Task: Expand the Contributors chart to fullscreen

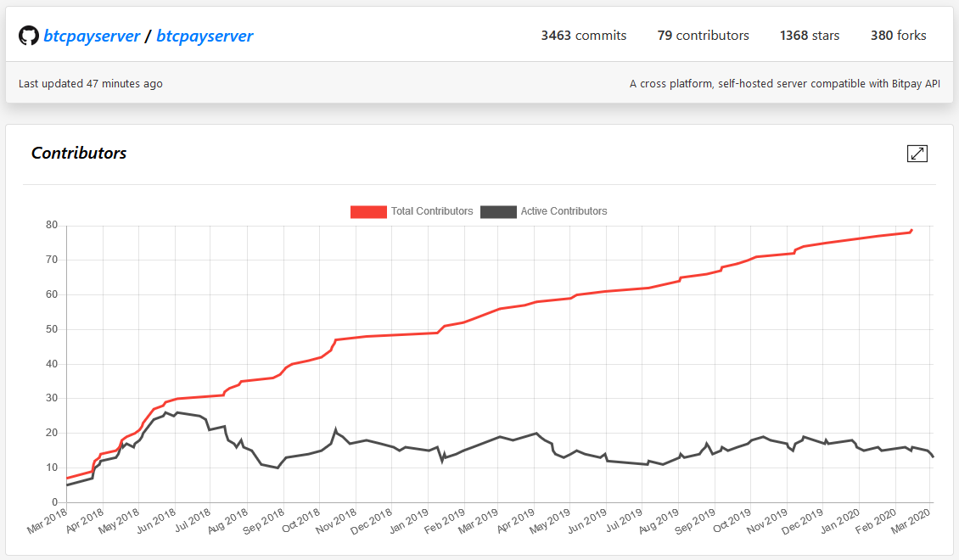Action: [x=917, y=154]
